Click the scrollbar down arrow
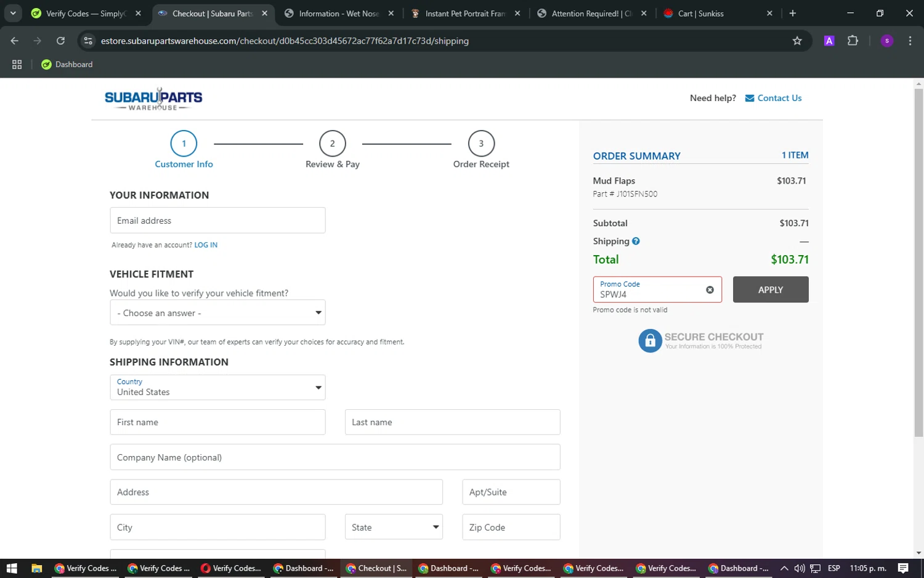 pyautogui.click(x=918, y=553)
